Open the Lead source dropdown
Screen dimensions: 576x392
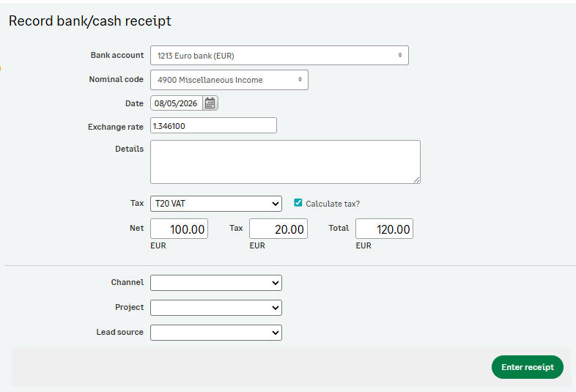[216, 333]
